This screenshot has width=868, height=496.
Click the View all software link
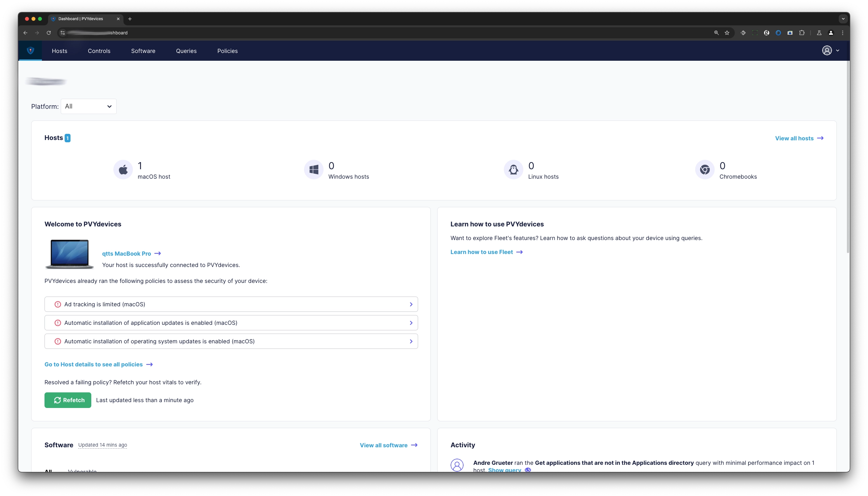388,445
